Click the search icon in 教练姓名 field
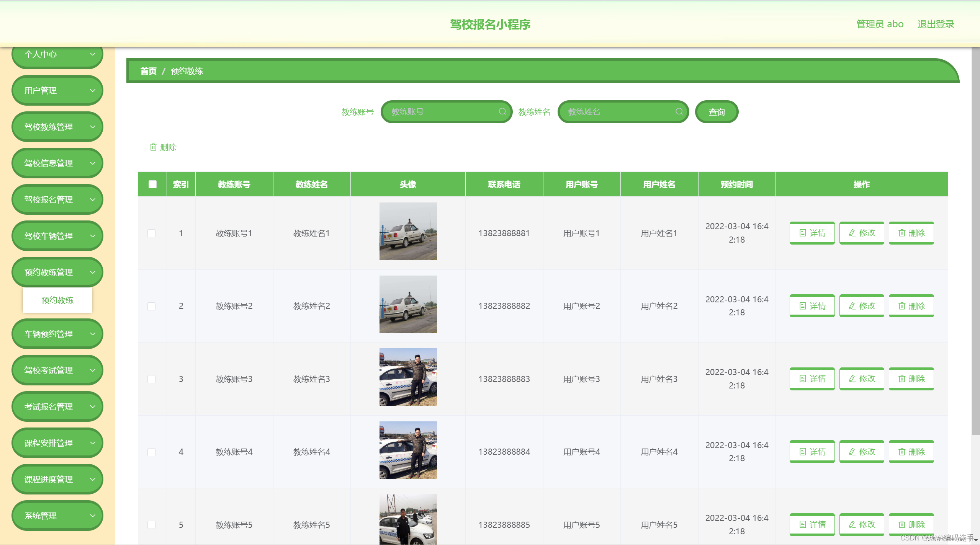This screenshot has width=980, height=545. point(679,111)
